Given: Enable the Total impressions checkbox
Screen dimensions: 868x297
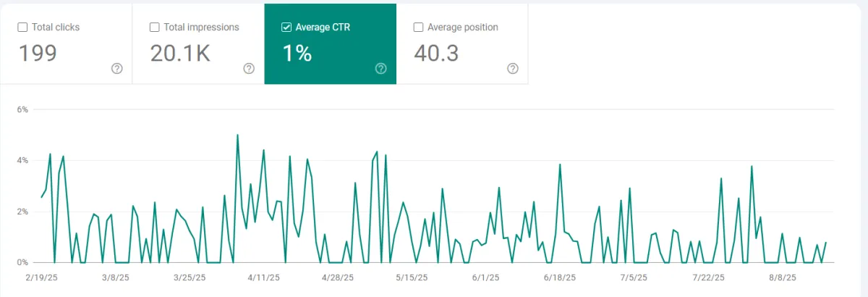Looking at the screenshot, I should point(154,28).
